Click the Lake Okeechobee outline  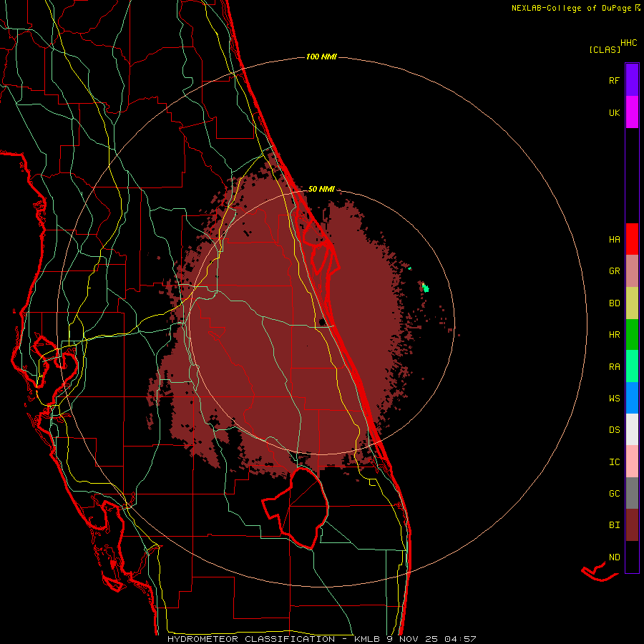[296, 507]
